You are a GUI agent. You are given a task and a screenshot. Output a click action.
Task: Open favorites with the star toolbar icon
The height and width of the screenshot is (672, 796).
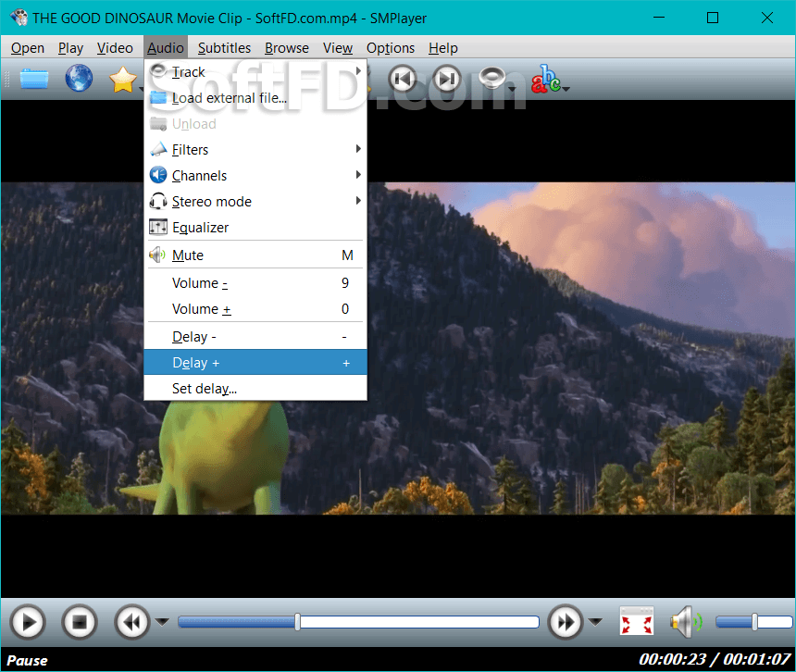click(x=122, y=80)
